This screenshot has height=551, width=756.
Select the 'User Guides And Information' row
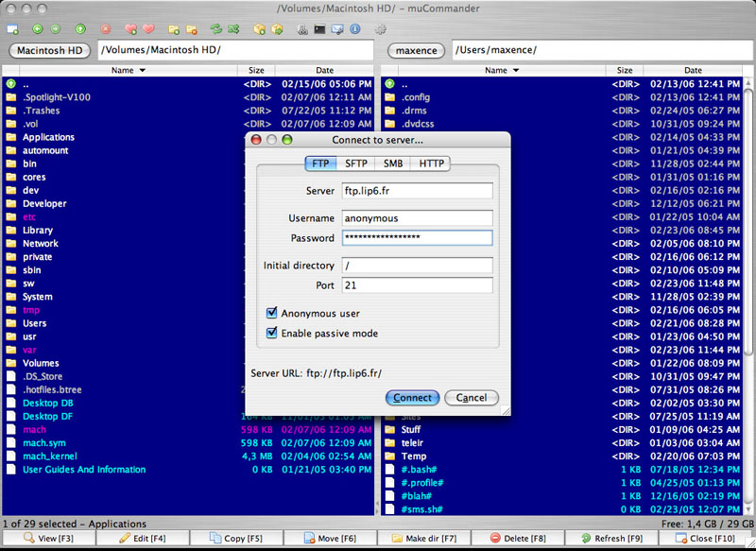tap(188, 470)
